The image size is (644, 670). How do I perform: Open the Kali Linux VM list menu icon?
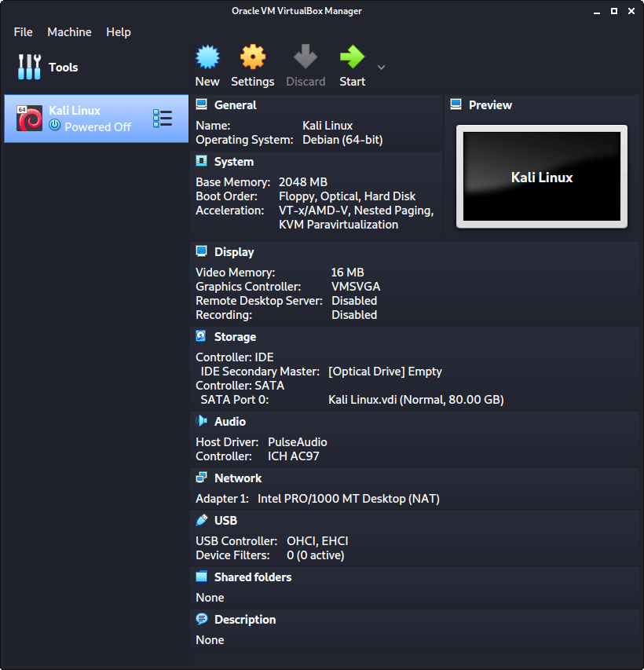[x=163, y=119]
